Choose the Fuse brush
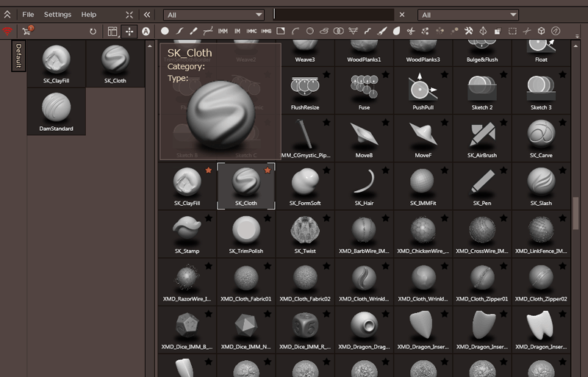The width and height of the screenshot is (588, 377). point(364,90)
